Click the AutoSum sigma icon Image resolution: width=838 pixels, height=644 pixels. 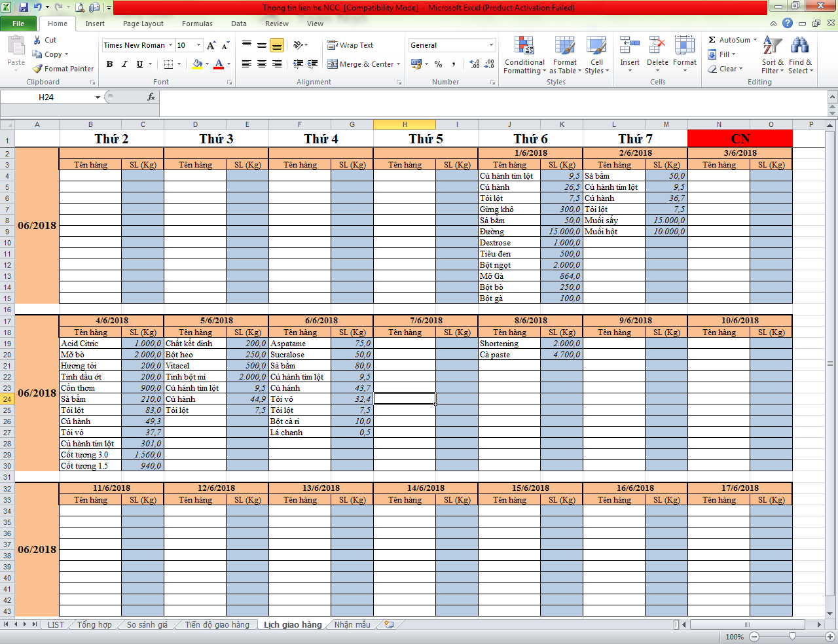pyautogui.click(x=712, y=40)
